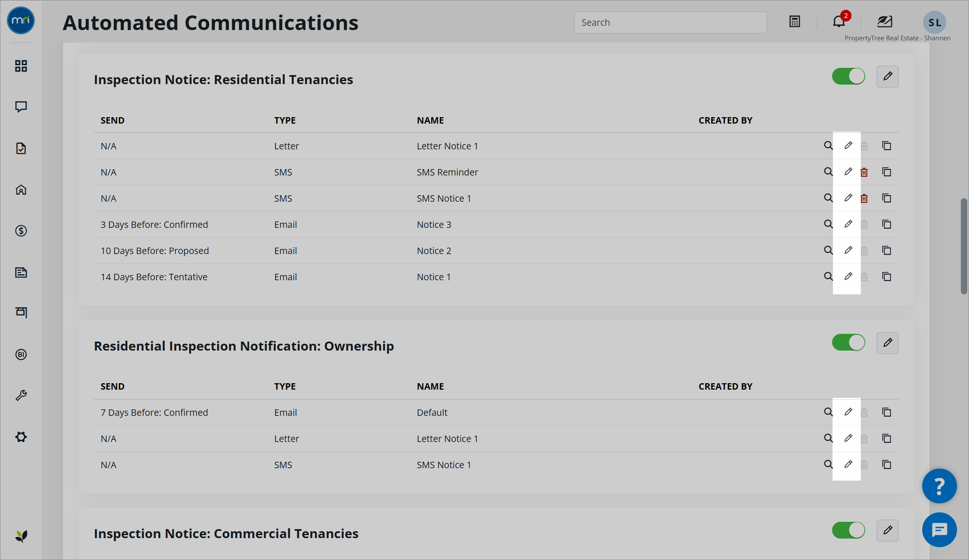Delete the SMS Reminder template
Screen dimensions: 969x560
point(864,172)
